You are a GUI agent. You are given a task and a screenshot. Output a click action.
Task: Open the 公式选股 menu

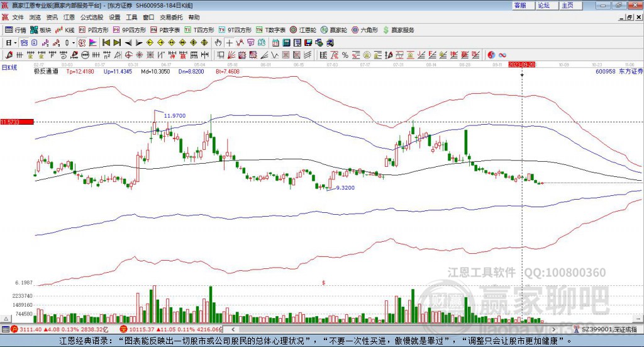[x=92, y=17]
